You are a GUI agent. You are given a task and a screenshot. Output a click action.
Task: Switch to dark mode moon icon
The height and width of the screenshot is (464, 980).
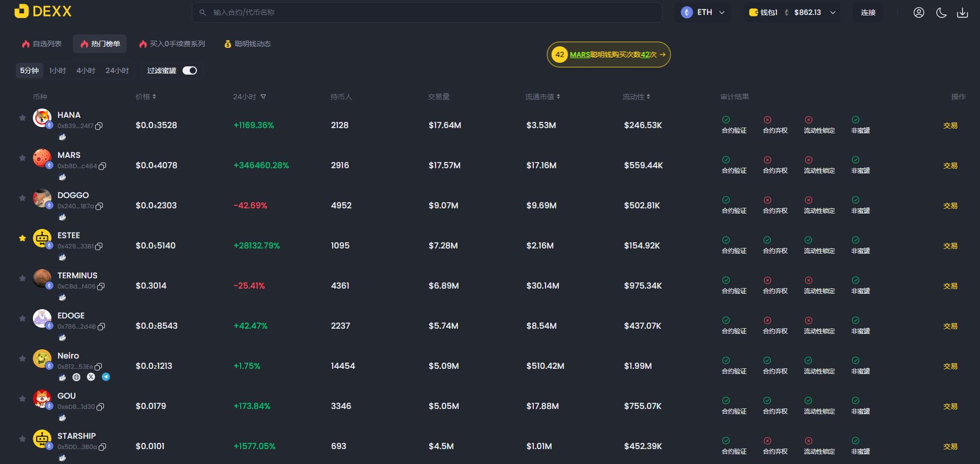941,12
